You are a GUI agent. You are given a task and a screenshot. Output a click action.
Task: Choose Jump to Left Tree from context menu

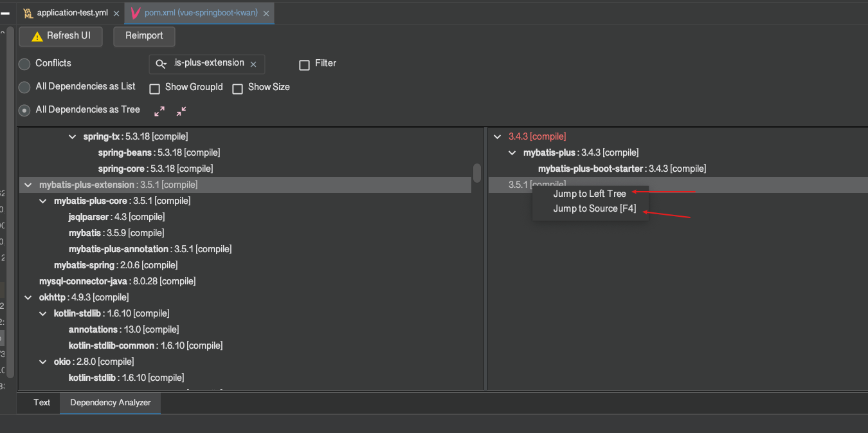click(x=589, y=194)
